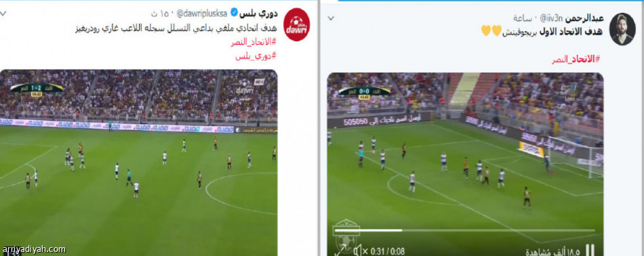Open the offside goal video thumbnail on the left
This screenshot has height=256, width=644.
[x=138, y=163]
